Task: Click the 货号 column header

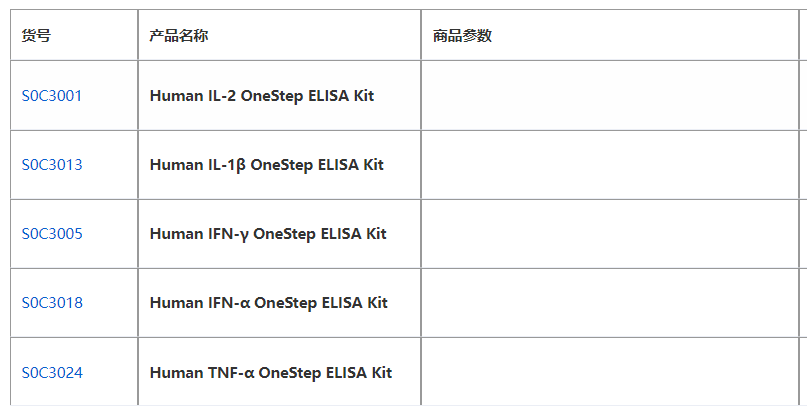Action: coord(37,36)
